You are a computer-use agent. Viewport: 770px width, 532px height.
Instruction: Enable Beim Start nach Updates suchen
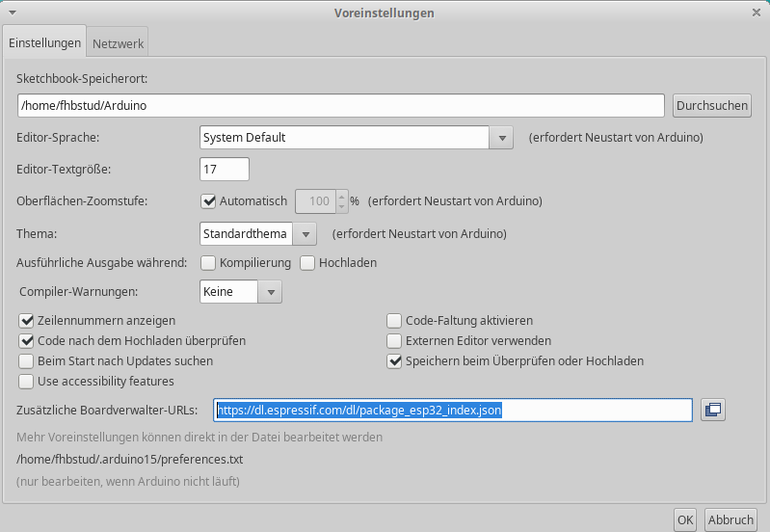click(x=26, y=360)
